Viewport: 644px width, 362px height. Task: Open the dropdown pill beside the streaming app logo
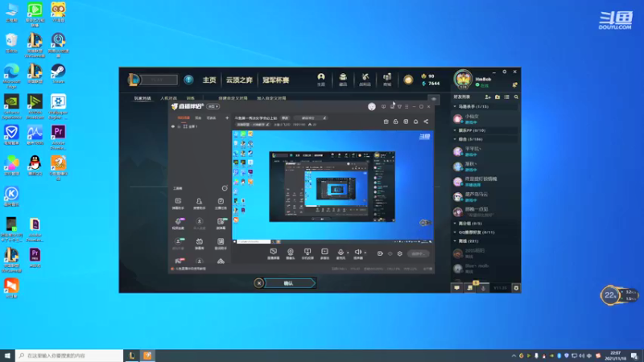pyautogui.click(x=213, y=106)
